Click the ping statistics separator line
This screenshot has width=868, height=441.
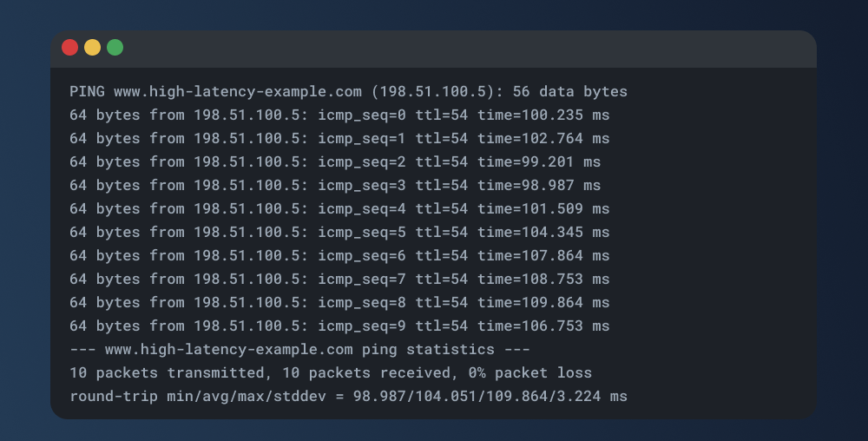(299, 349)
